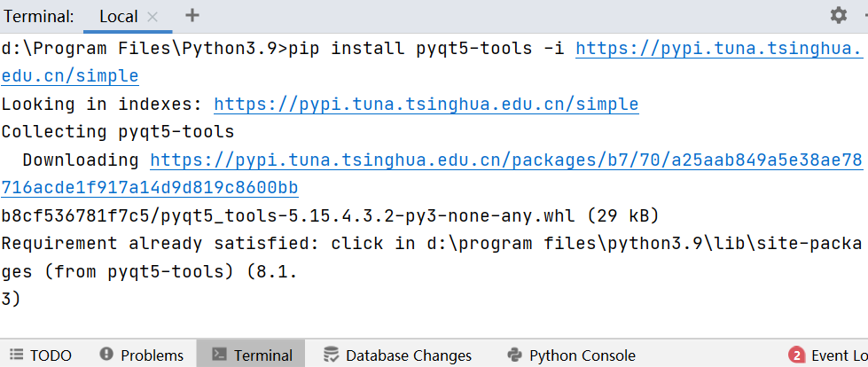Open terminal settings gear icon
This screenshot has height=367, width=868.
point(839,15)
